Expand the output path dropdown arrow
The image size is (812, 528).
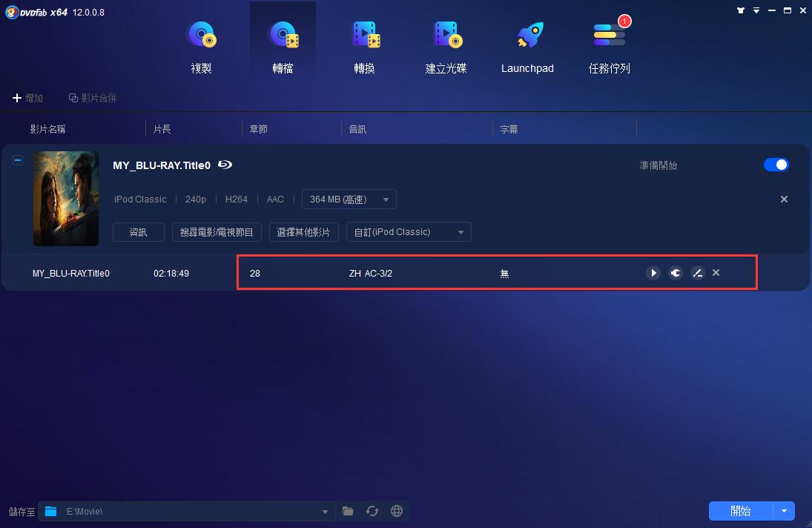click(x=325, y=512)
